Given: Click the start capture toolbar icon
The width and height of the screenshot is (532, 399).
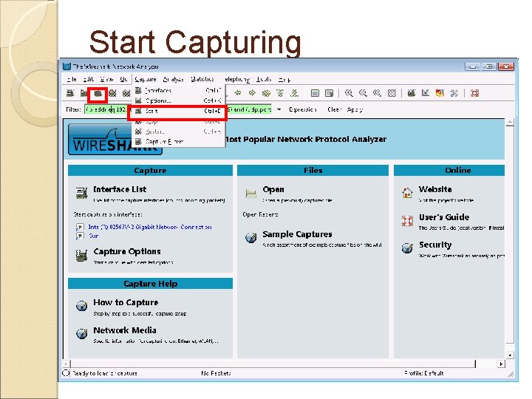Looking at the screenshot, I should click(98, 93).
